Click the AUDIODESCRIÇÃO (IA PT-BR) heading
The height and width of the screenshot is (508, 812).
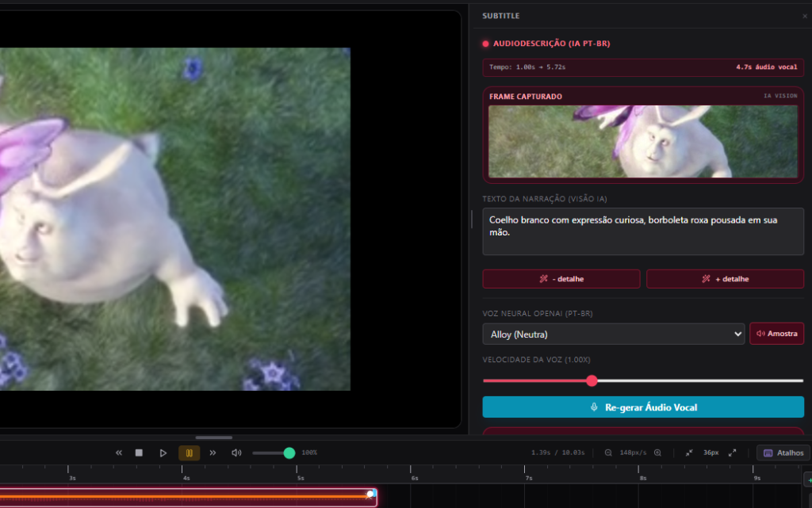tap(552, 44)
